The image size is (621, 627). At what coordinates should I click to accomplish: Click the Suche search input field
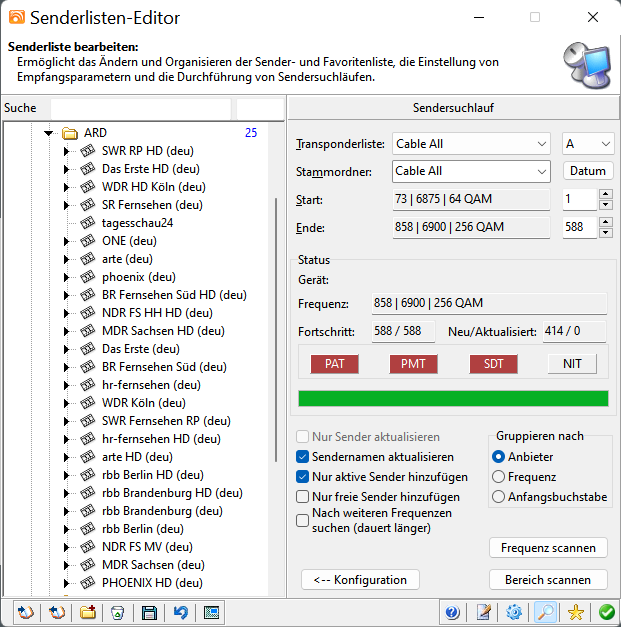[x=140, y=108]
